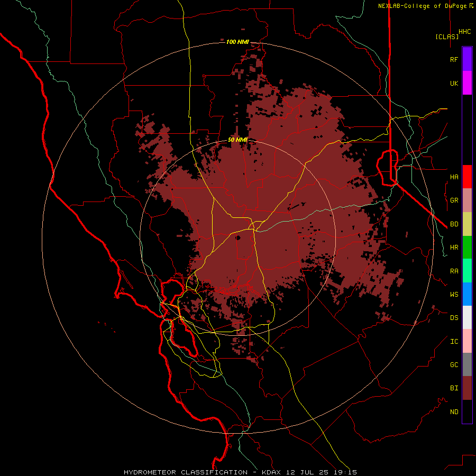Click the RF purple legend swatch
The height and width of the screenshot is (476, 476).
[x=467, y=59]
